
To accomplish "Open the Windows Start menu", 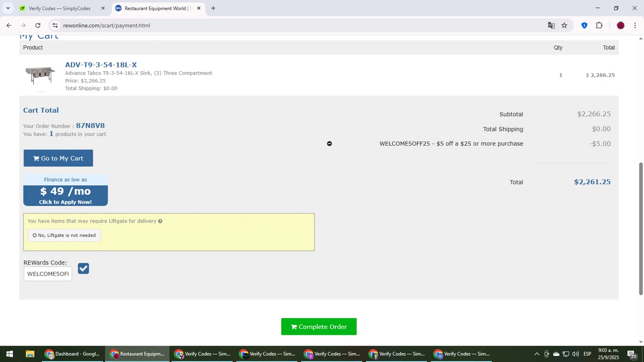I will pos(9,354).
